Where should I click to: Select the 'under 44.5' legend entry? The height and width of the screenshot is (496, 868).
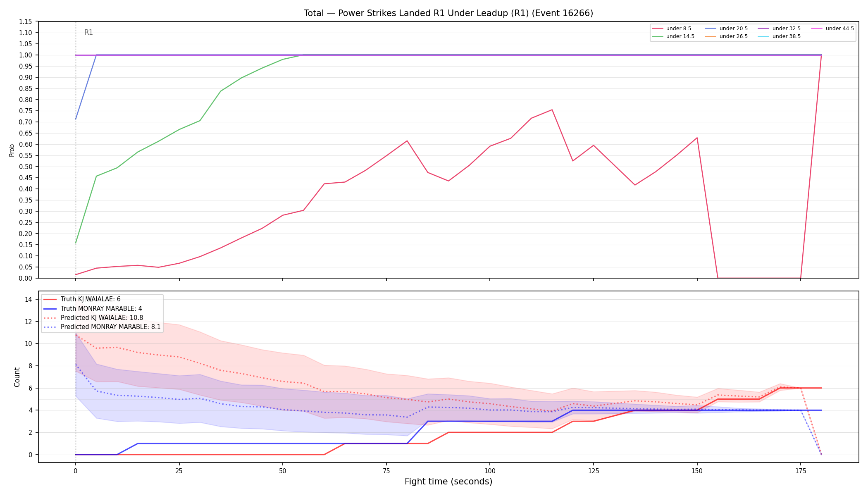coord(832,29)
